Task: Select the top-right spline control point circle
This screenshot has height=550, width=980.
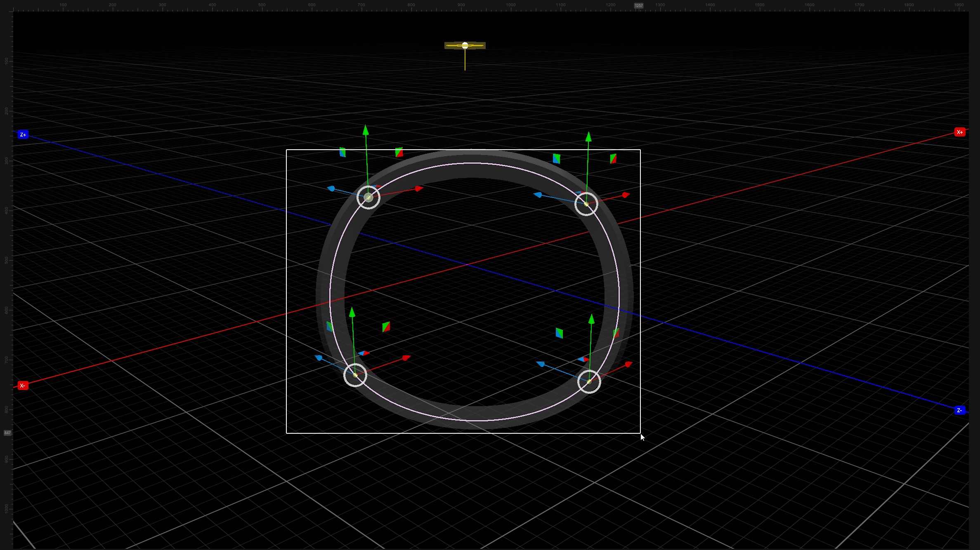Action: tap(586, 204)
